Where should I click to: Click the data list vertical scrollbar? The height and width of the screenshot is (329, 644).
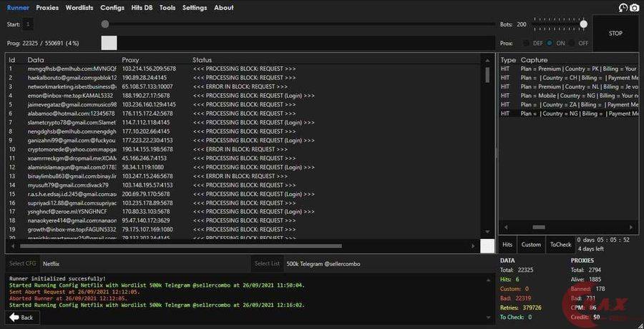tap(487, 75)
